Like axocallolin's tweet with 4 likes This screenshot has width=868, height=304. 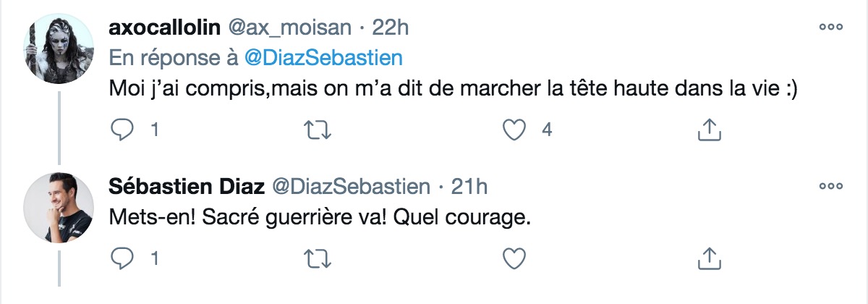tap(513, 130)
